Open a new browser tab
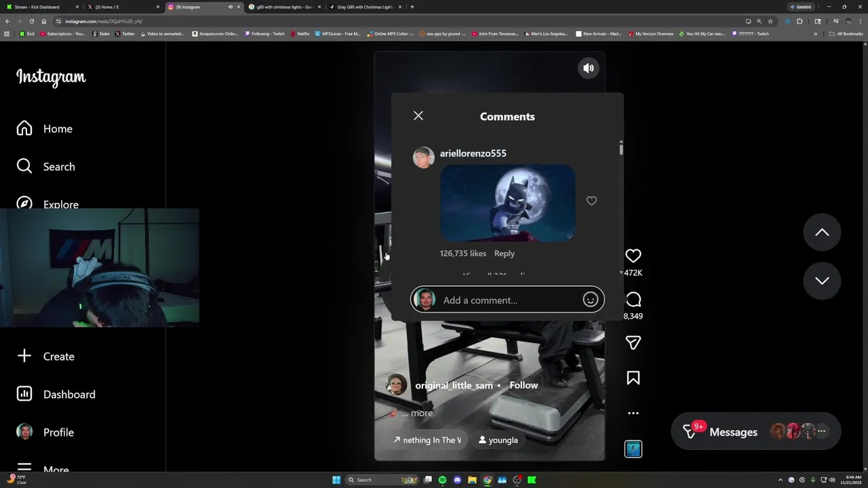Viewport: 868px width, 488px height. coord(412,7)
